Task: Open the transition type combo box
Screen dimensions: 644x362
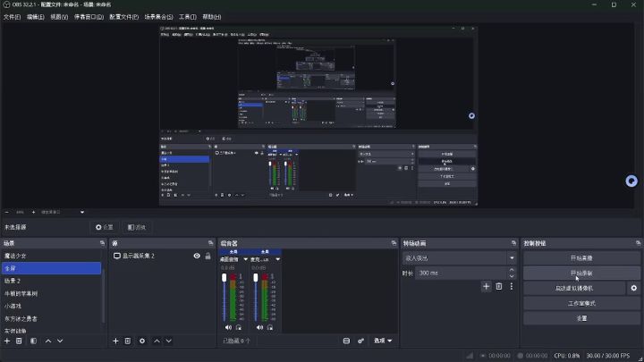Action: [460, 258]
